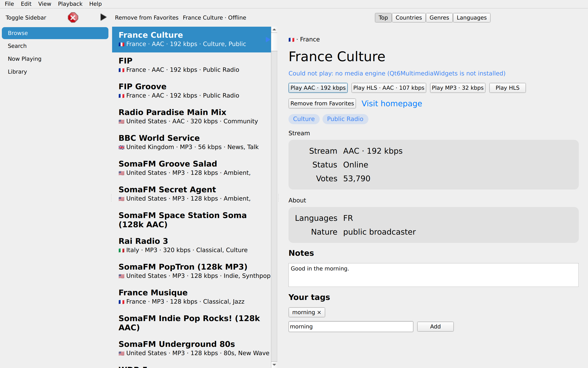588x368 pixels.
Task: Select SomaFM Groove Salad station
Action: (x=191, y=168)
